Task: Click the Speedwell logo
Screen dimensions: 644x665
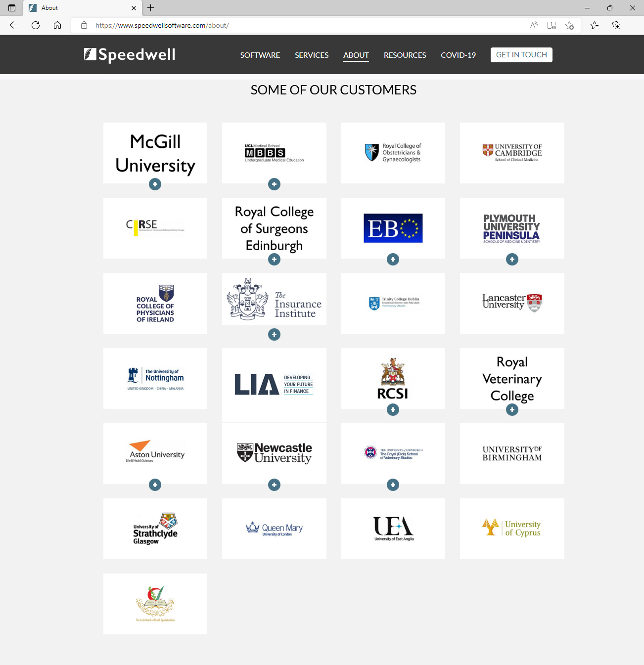Action: pyautogui.click(x=130, y=54)
